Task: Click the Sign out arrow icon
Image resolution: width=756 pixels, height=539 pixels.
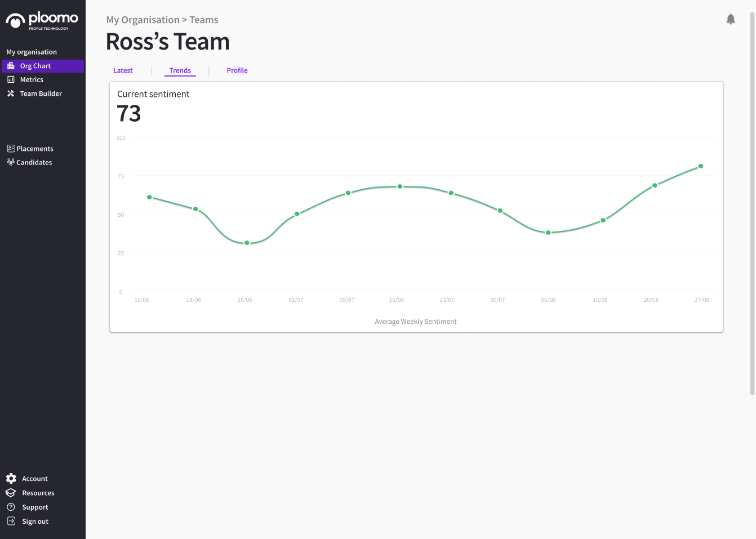Action: coord(11,521)
